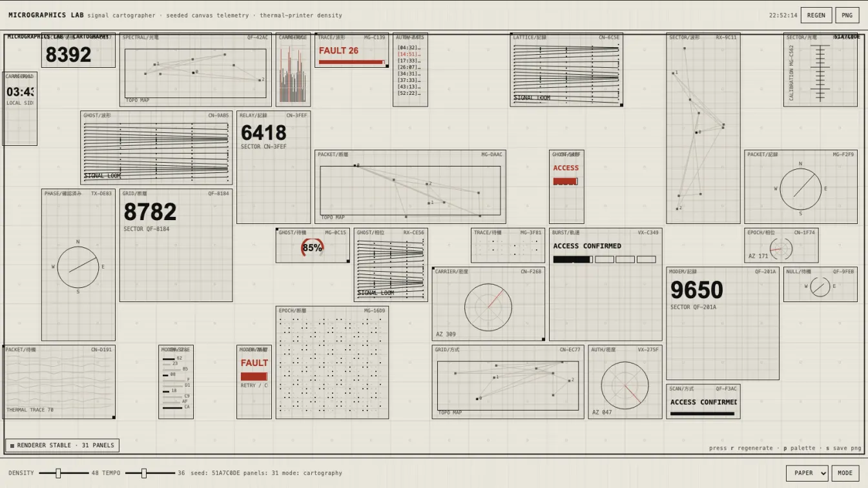Click the calibration ruler graphic MG-C562
This screenshot has height=488, width=868.
click(x=820, y=73)
